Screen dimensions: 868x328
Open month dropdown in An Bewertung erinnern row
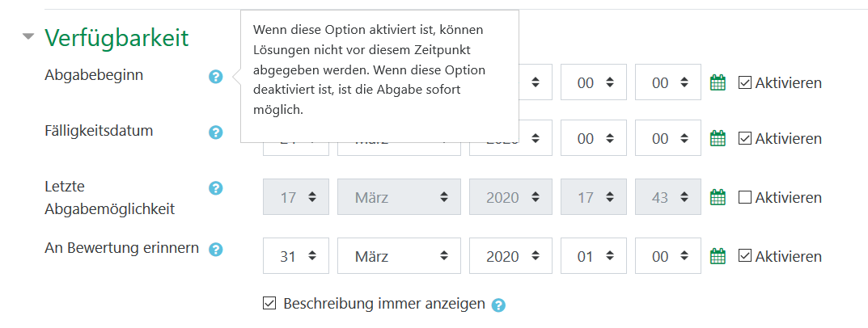pos(399,257)
